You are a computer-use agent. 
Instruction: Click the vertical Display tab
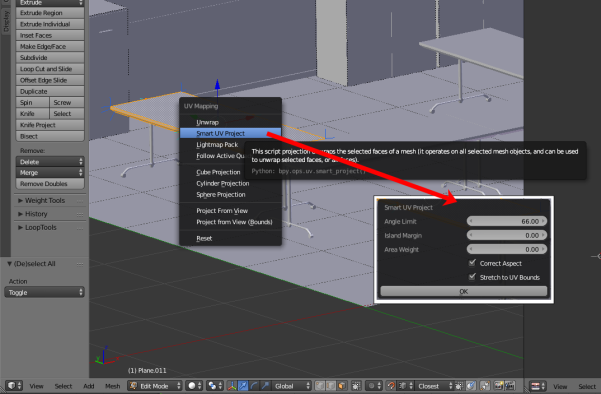[5, 21]
